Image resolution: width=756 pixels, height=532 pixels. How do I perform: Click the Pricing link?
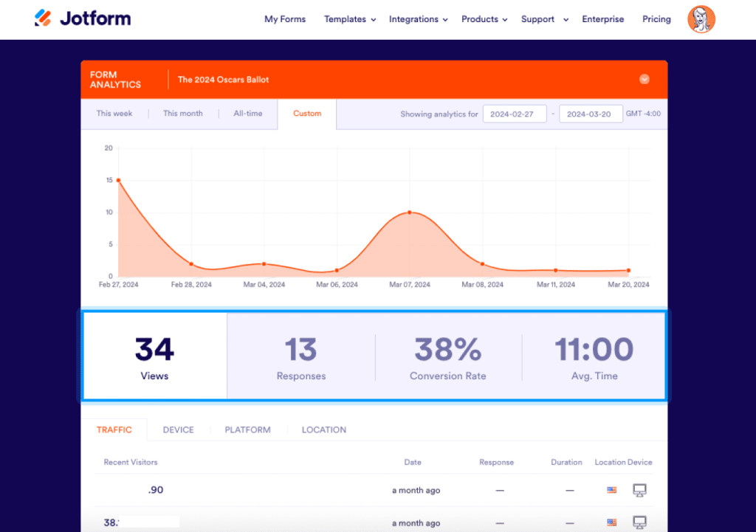tap(656, 19)
